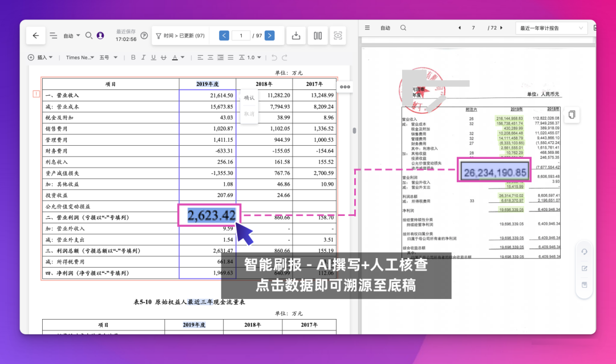
Task: Click 自动 zoom setting in source panel
Action: (385, 28)
